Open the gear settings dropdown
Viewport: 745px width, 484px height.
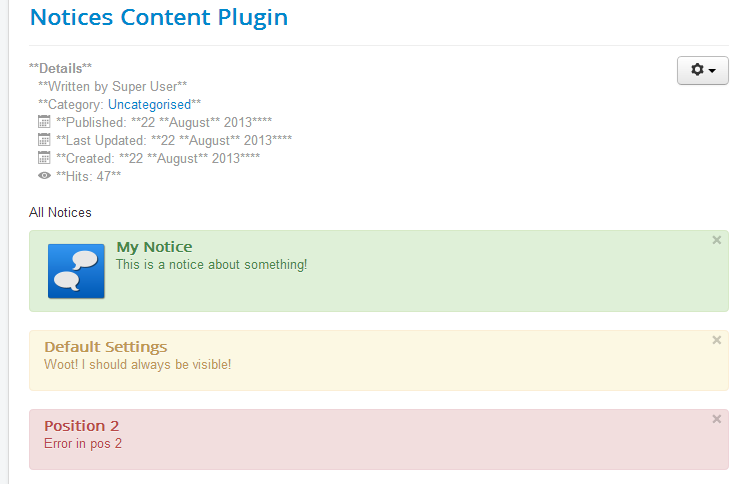pos(702,70)
